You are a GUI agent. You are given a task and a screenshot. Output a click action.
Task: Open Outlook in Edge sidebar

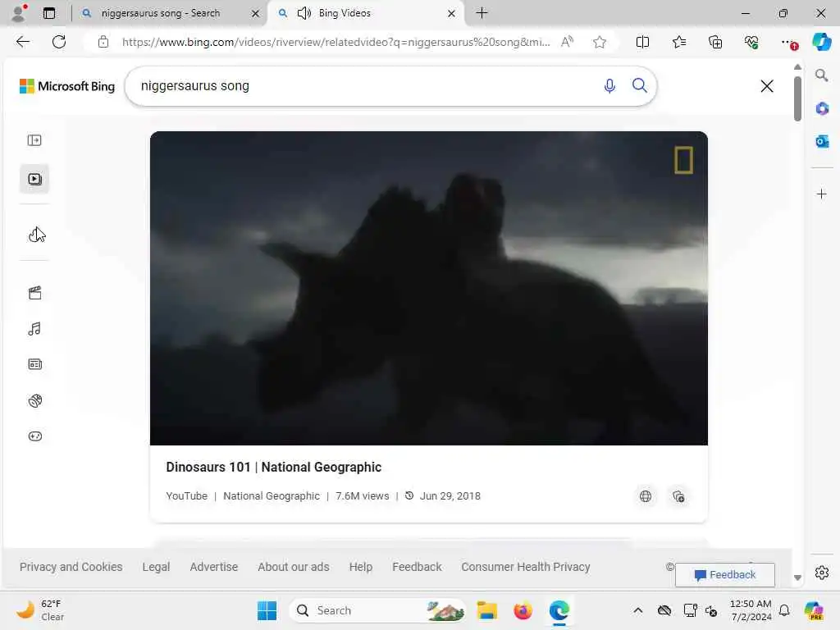pyautogui.click(x=821, y=141)
